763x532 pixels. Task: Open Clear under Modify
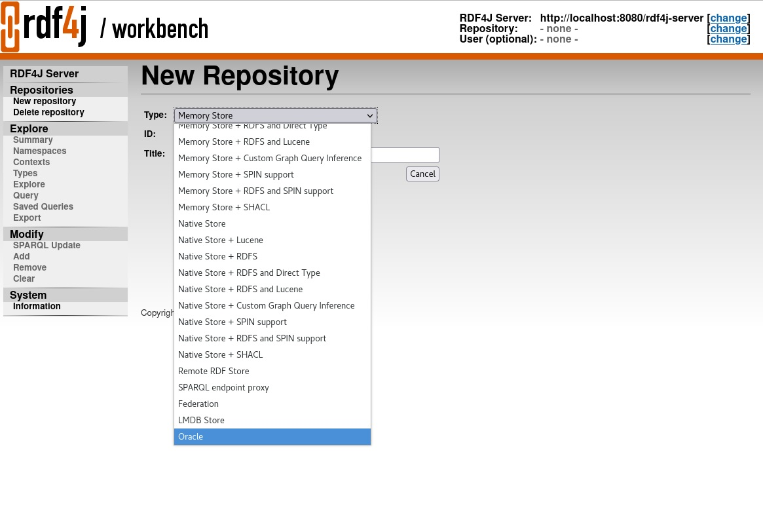(24, 279)
